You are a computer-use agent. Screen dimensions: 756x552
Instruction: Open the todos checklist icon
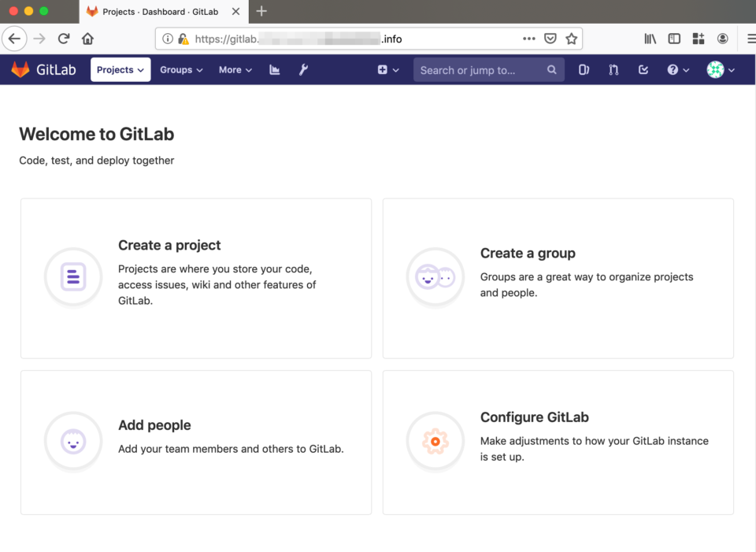tap(643, 69)
